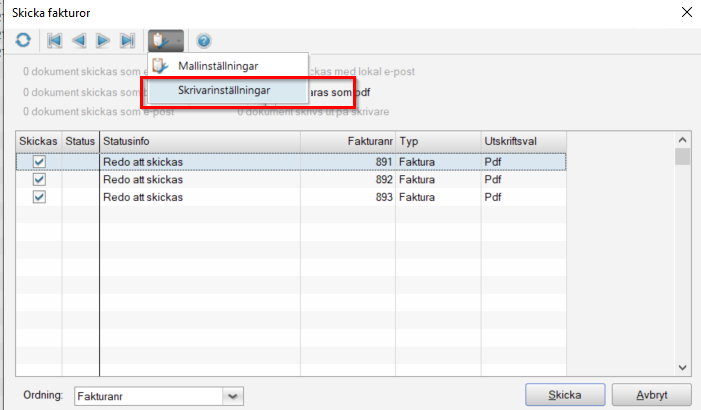Click the Avbryt button
Image resolution: width=701 pixels, height=410 pixels.
click(x=651, y=395)
